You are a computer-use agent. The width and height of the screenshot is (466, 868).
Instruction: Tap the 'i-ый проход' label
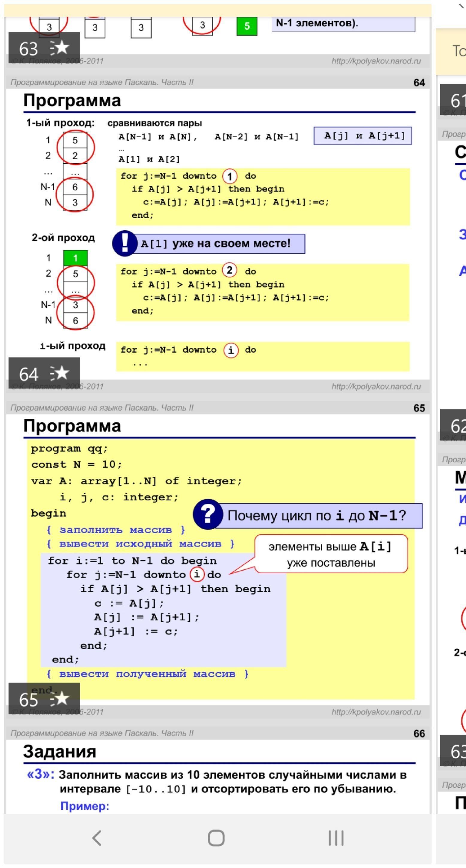pos(73,346)
